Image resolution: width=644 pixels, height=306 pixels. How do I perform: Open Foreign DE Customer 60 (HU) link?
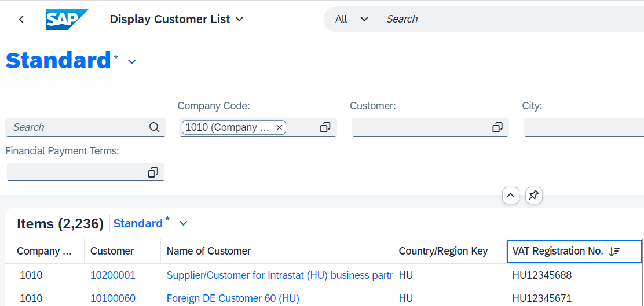[x=233, y=298]
